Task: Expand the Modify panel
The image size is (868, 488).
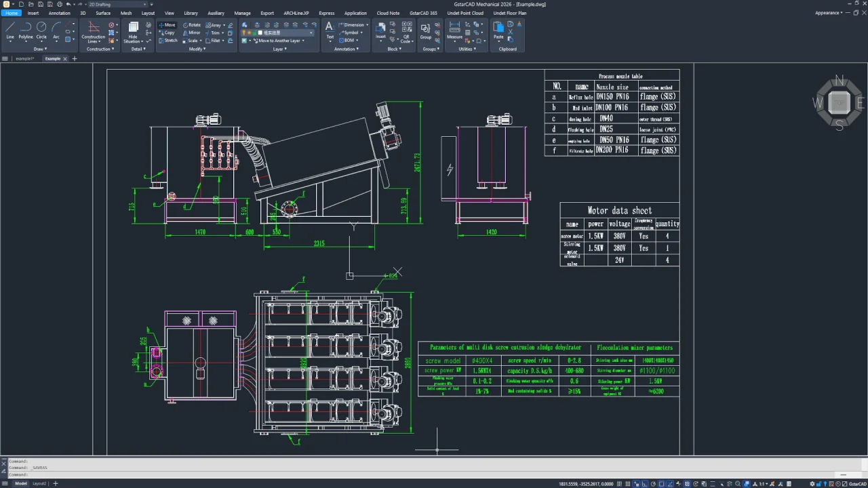Action: tap(197, 49)
